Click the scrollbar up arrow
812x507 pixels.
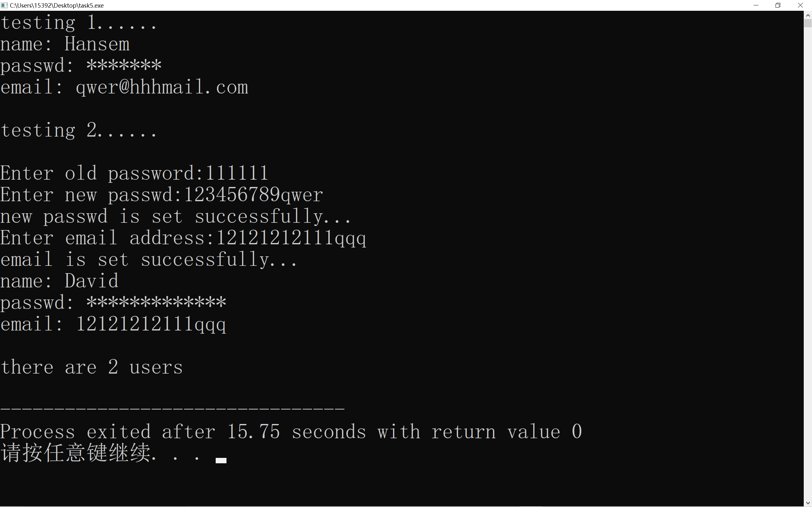[x=808, y=16]
